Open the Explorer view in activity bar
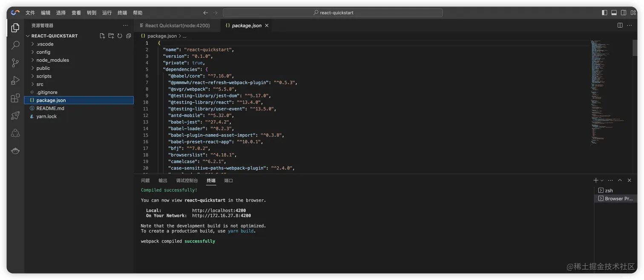Screen dimensions: 644x280 [15, 28]
